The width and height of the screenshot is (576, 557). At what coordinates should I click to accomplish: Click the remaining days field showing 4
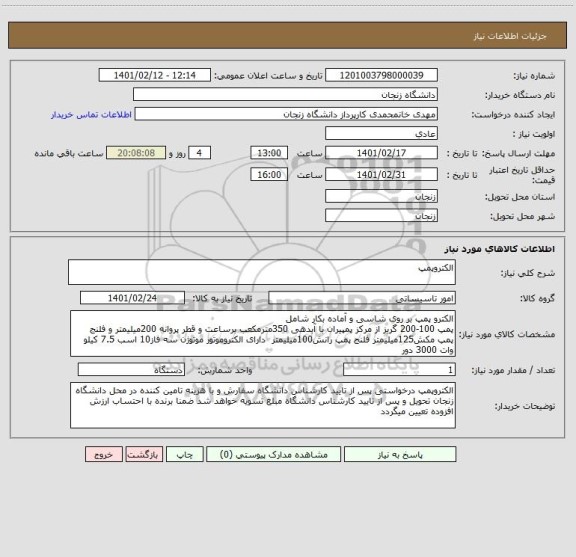click(199, 153)
